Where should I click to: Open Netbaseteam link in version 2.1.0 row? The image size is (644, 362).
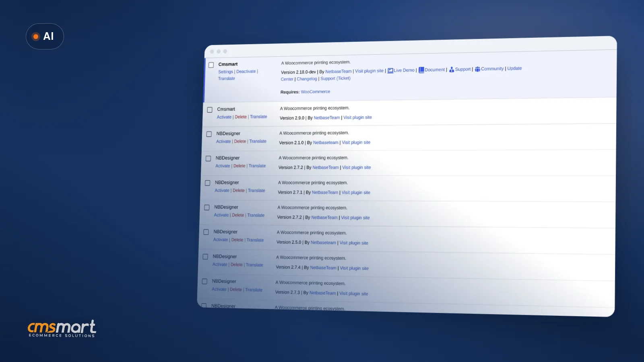(326, 143)
